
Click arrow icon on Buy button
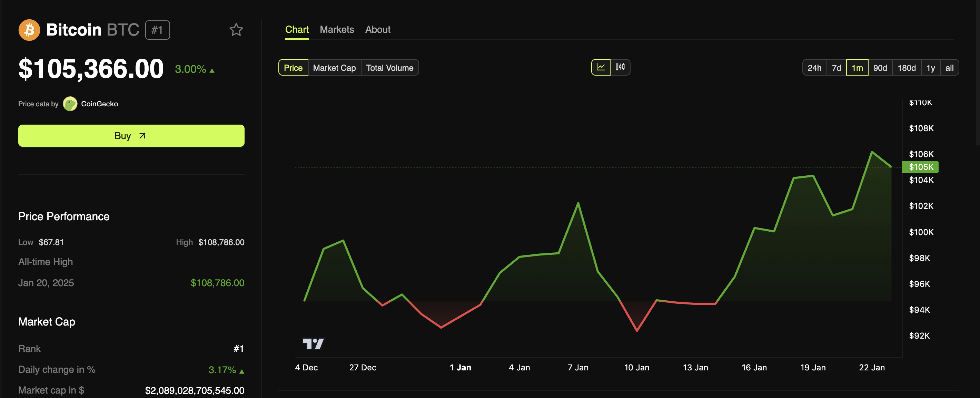(142, 136)
